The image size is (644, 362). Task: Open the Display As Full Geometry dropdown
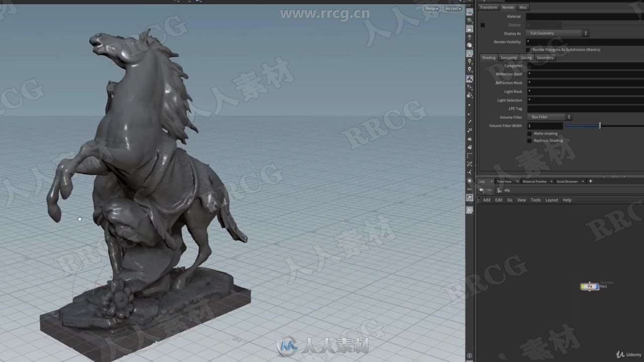[x=557, y=33]
